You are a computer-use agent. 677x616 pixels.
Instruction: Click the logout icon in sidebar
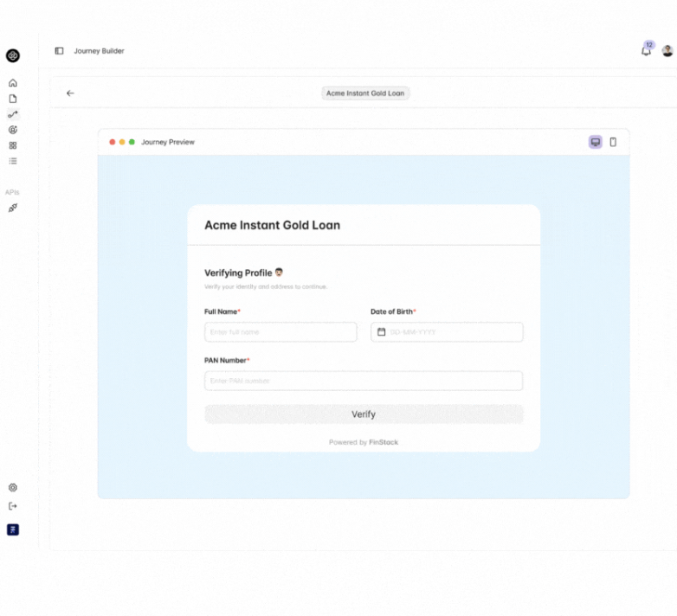tap(13, 506)
